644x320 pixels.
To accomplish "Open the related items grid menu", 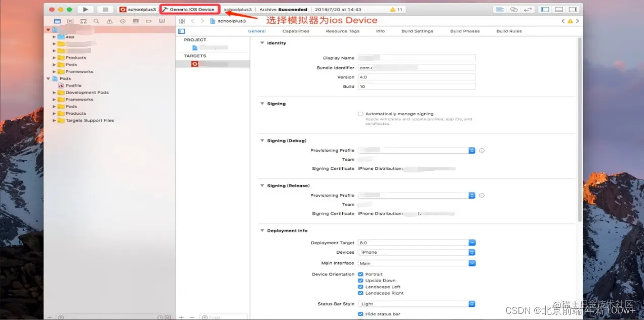I will pos(182,21).
